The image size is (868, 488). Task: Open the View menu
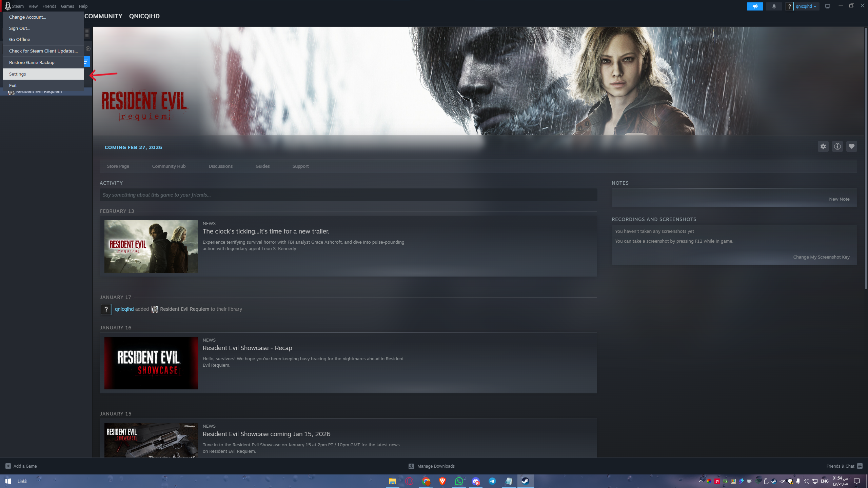coord(33,6)
